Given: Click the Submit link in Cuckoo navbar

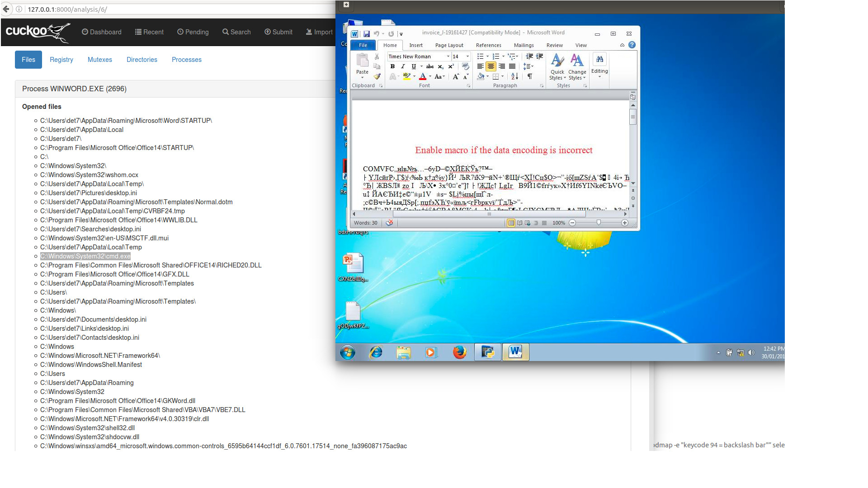Looking at the screenshot, I should tap(278, 32).
